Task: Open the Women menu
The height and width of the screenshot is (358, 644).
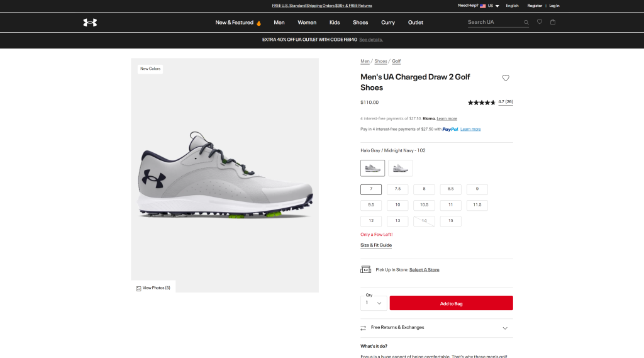Action: coord(307,23)
